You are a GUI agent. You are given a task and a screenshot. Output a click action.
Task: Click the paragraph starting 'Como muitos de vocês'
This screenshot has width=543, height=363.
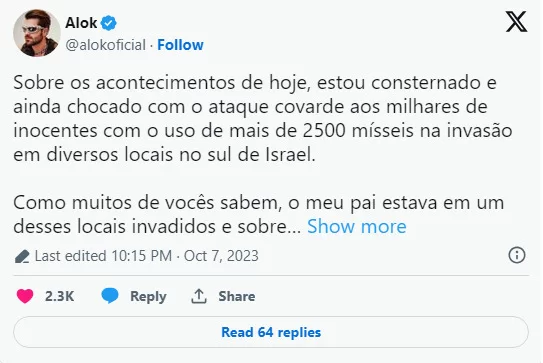tap(258, 214)
